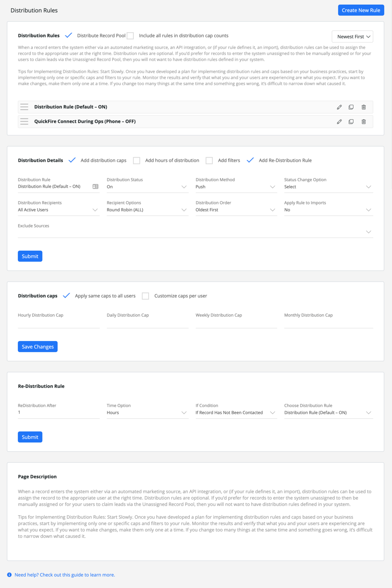Trash the QuickFire Connect During Ops rule

pyautogui.click(x=364, y=122)
